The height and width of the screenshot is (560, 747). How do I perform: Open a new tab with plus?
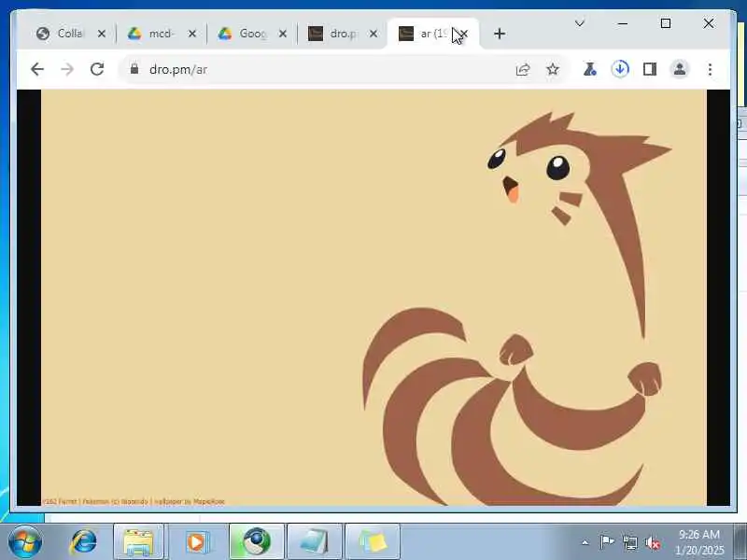500,34
